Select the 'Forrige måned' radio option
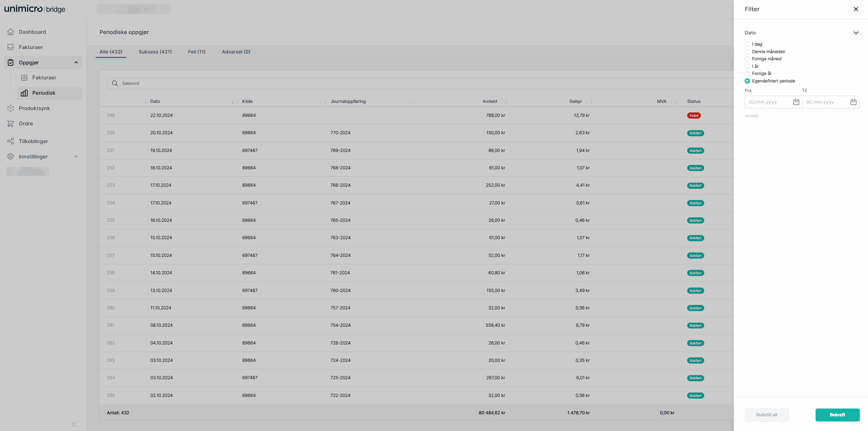Viewport: 868px width, 431px height. click(x=747, y=59)
